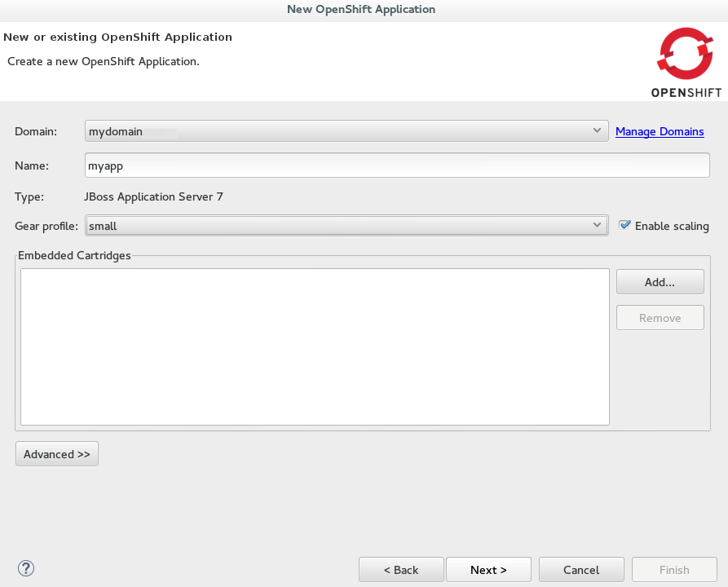Open the help question mark icon

click(x=26, y=568)
